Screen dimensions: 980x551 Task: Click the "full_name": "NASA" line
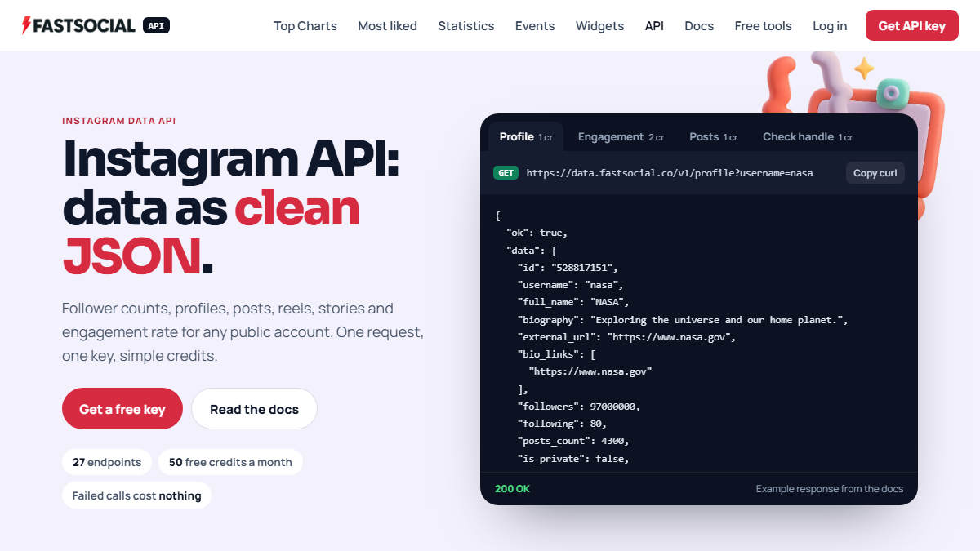click(573, 302)
